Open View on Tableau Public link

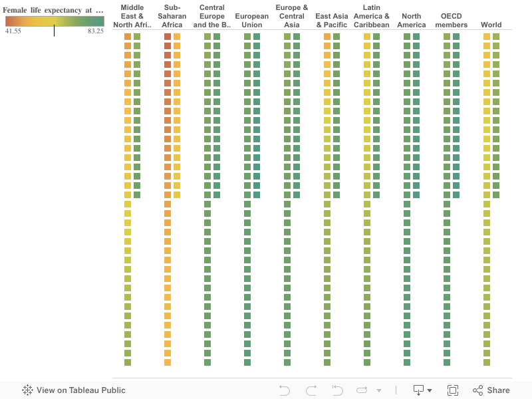[80, 390]
